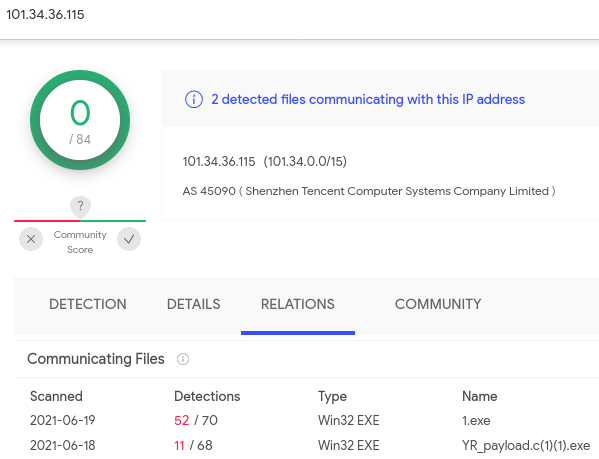Click the 52 / 70 detections value
Viewport: 599px width, 459px height.
point(196,420)
